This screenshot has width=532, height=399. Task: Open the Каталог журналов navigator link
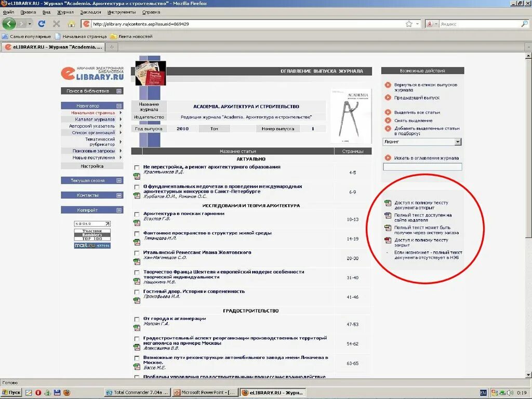coord(95,119)
